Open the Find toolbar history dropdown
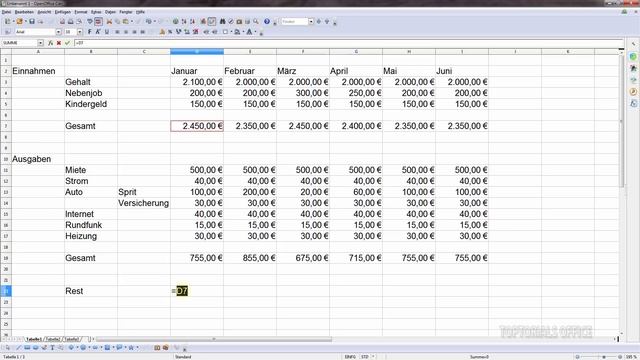Image resolution: width=640 pixels, height=360 pixels. click(311, 21)
